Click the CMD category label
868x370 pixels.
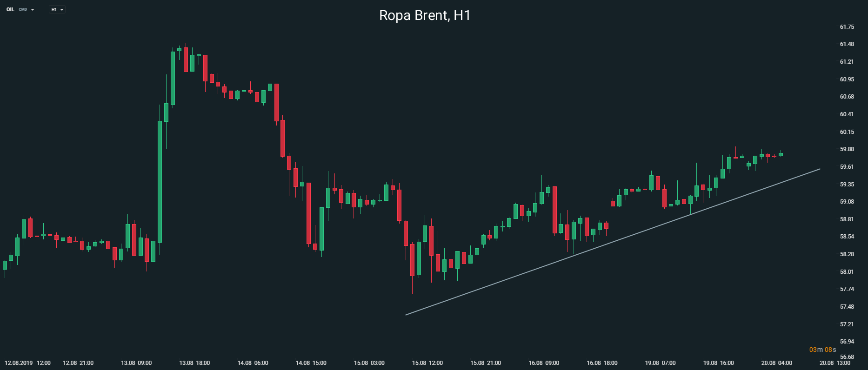click(x=23, y=10)
